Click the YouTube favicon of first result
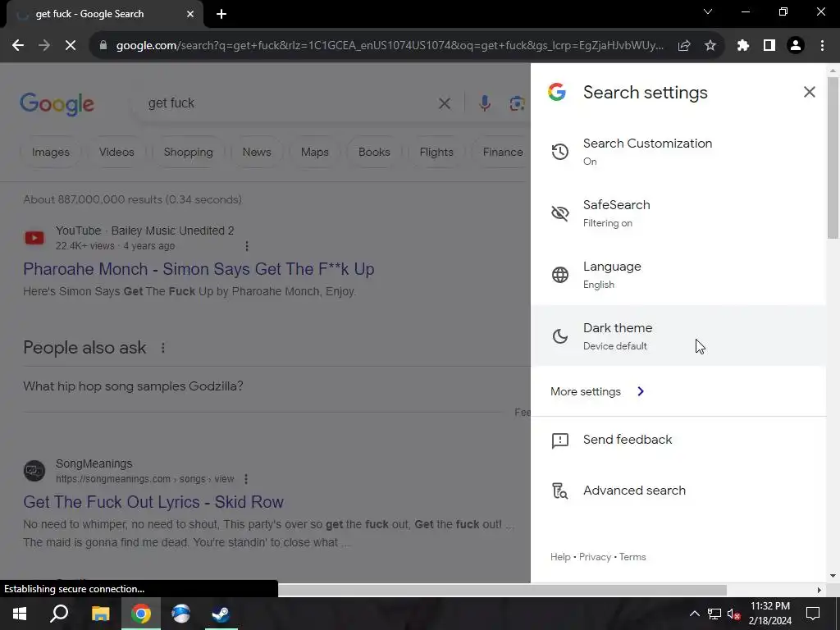Viewport: 840px width, 630px height. coord(34,238)
